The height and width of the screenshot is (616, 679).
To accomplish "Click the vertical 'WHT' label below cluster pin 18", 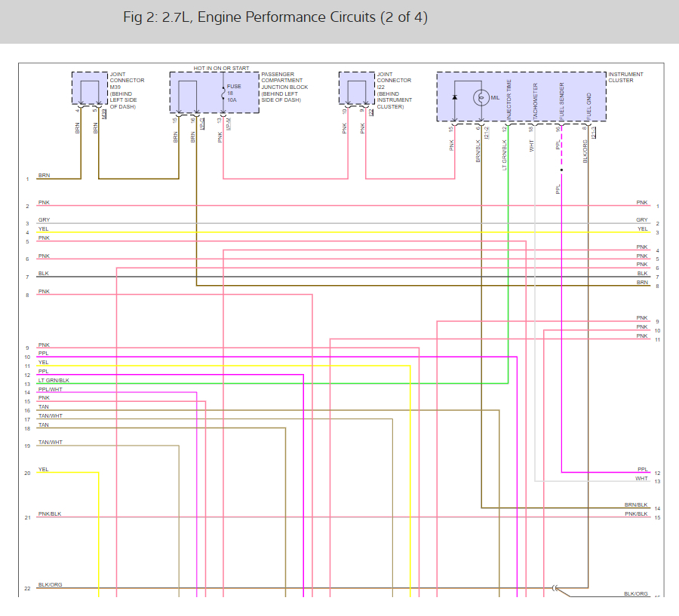I will [x=531, y=146].
